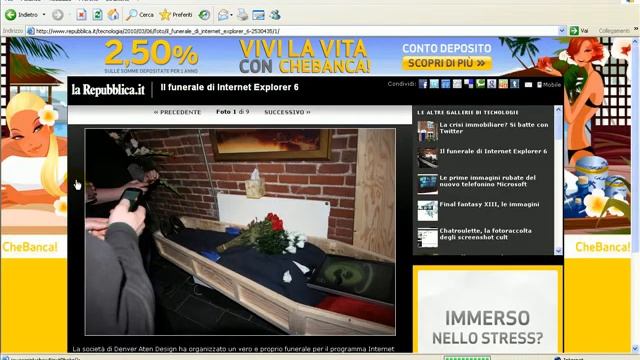The width and height of the screenshot is (640, 360).
Task: Click the Mail envelope toolbar icon
Action: [x=223, y=15]
